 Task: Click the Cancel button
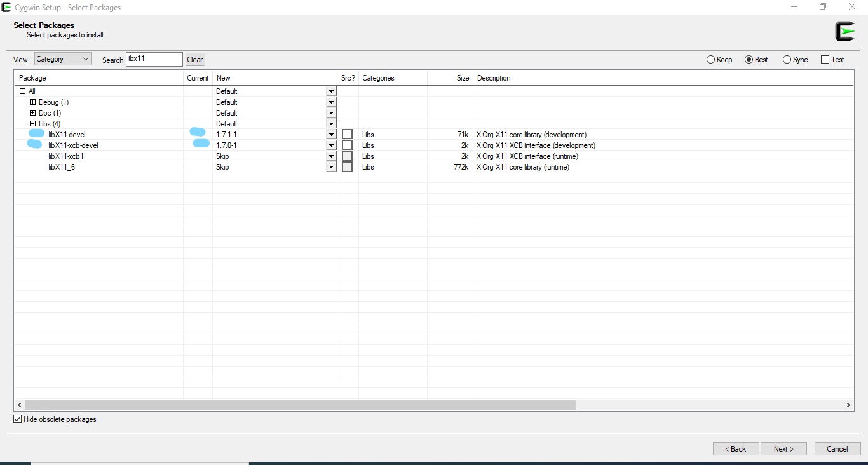coord(837,448)
